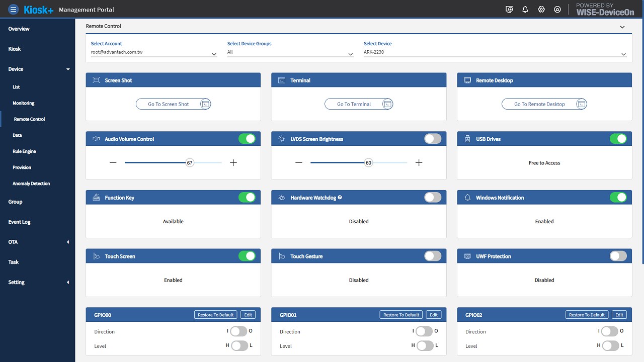The width and height of the screenshot is (644, 362).
Task: Click Go To Remote Desktop button
Action: 544,104
